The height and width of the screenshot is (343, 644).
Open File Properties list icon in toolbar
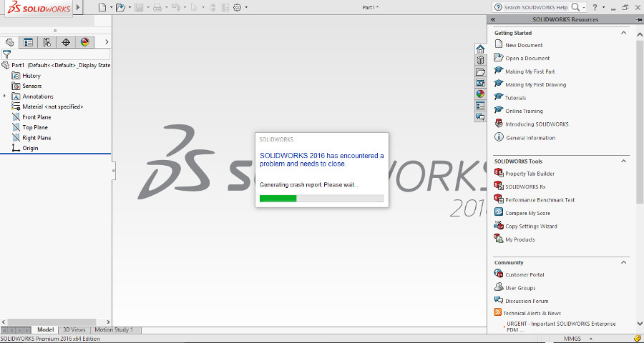pos(225,7)
